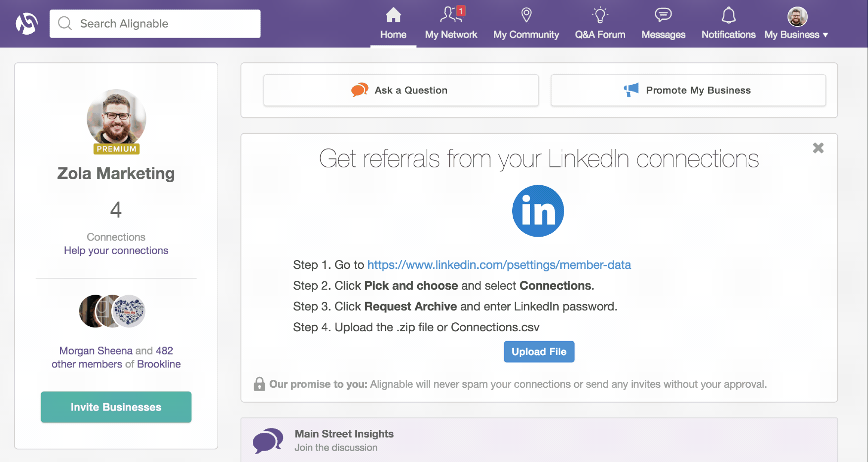Click the Main Street Insights chat icon
Screen dimensions: 868x462
[268, 440]
